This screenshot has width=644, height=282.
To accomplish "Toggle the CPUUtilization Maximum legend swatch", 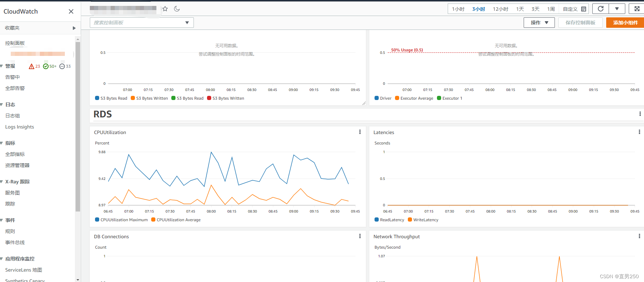I will click(x=97, y=219).
